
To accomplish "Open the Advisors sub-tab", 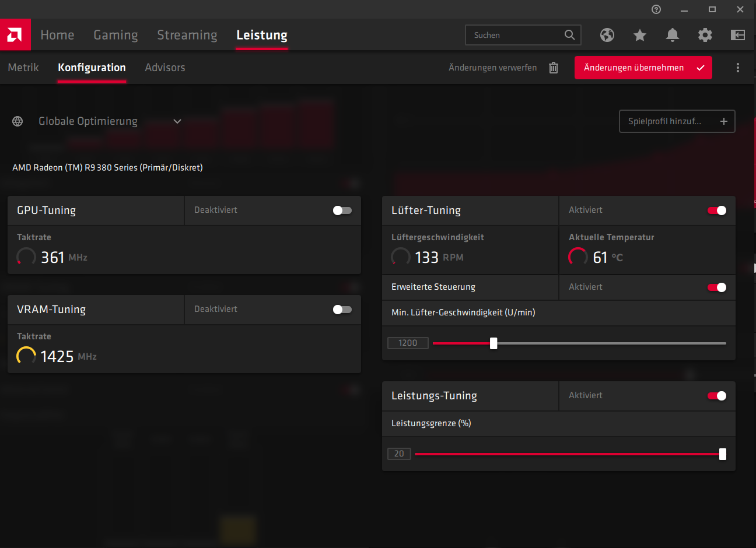I will click(x=165, y=68).
